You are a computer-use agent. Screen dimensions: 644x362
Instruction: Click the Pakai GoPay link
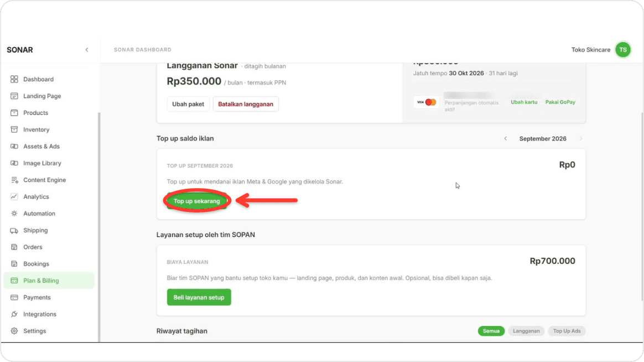point(560,102)
